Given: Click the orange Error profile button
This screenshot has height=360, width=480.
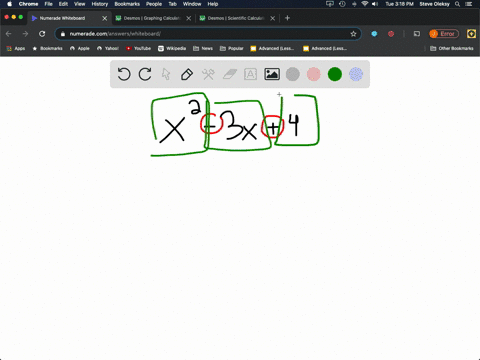Looking at the screenshot, I should click(444, 34).
